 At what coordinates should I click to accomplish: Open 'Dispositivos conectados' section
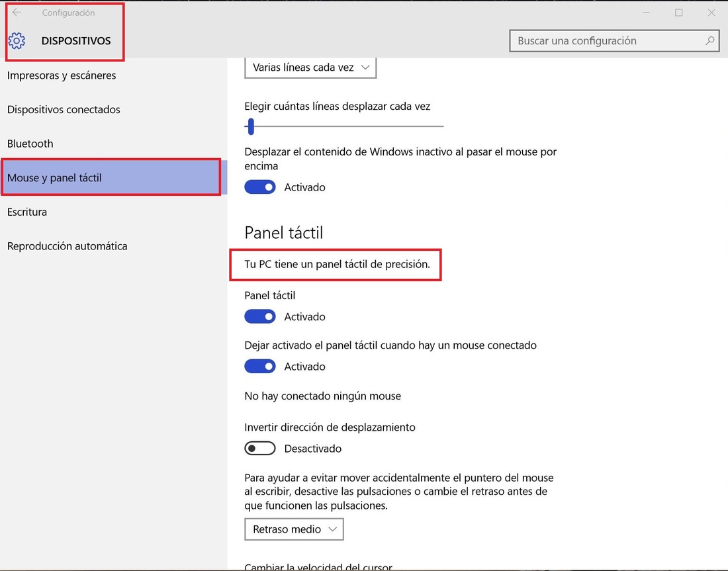click(x=113, y=110)
